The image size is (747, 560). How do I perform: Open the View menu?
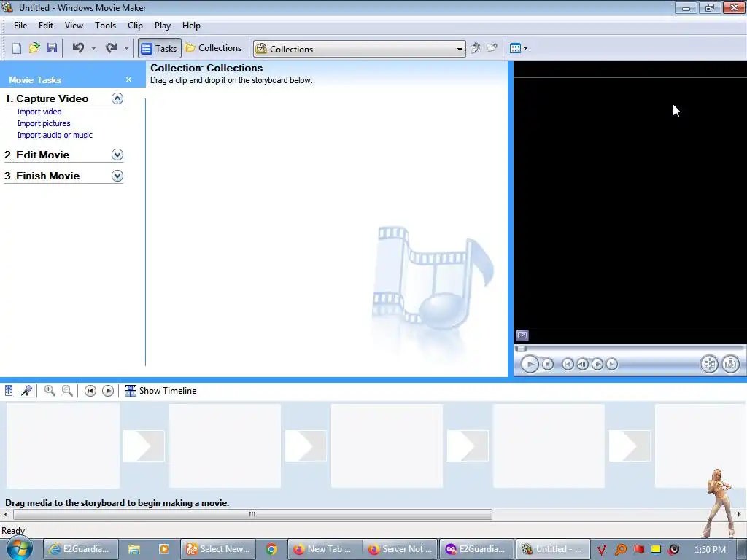74,26
